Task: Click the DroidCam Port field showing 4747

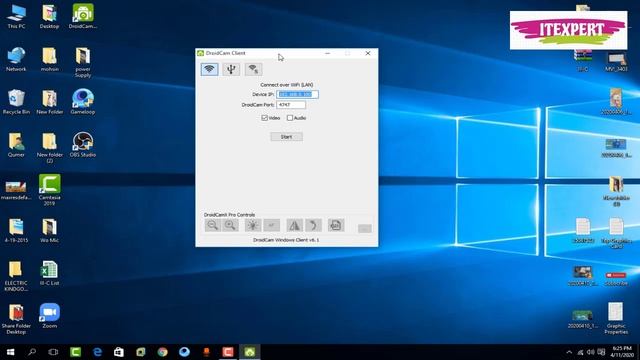Action: 291,105
